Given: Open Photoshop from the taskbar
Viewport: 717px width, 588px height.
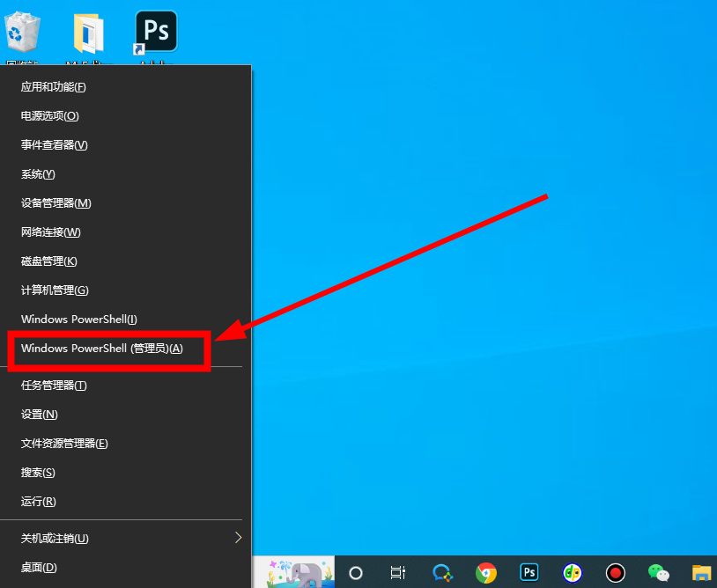Looking at the screenshot, I should (x=529, y=572).
